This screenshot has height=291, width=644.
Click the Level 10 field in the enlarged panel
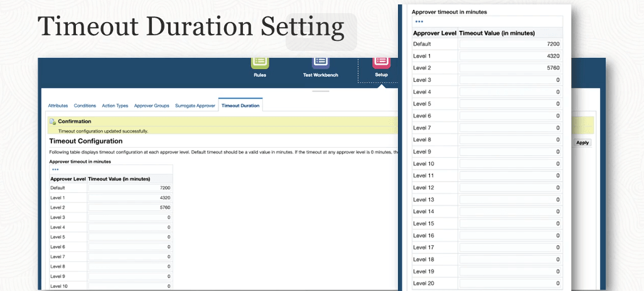coord(510,163)
